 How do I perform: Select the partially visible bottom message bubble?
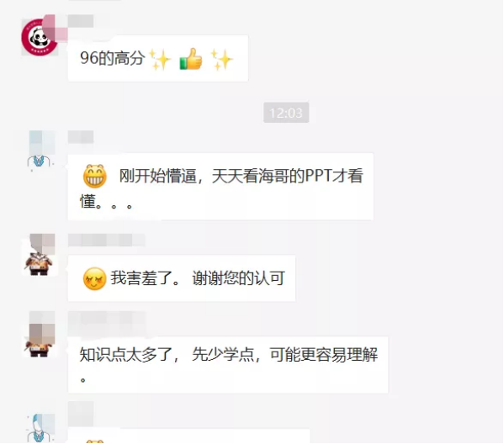coord(188,436)
